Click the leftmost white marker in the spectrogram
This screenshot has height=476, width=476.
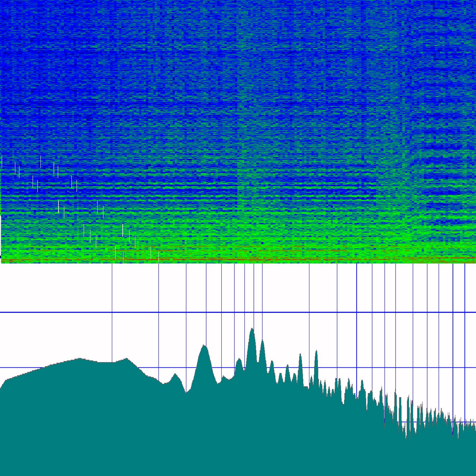[x=2, y=162]
